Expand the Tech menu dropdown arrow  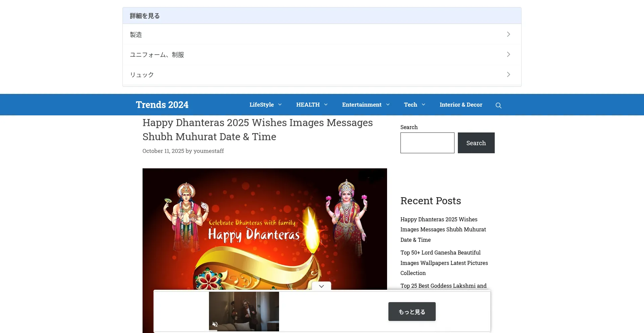click(423, 105)
